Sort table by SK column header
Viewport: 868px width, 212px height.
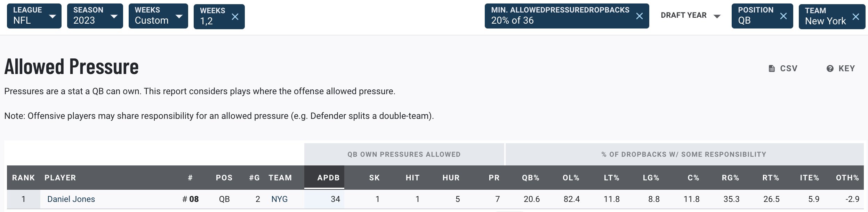click(374, 178)
